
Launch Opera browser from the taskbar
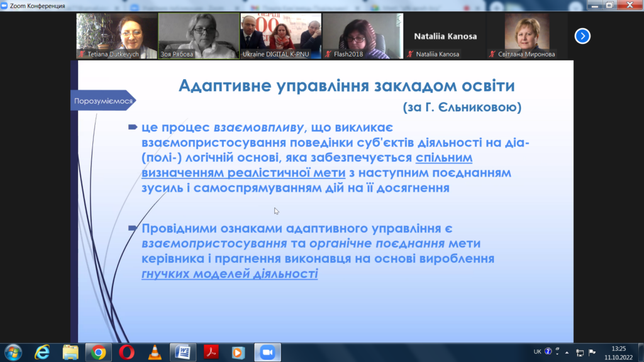point(126,352)
